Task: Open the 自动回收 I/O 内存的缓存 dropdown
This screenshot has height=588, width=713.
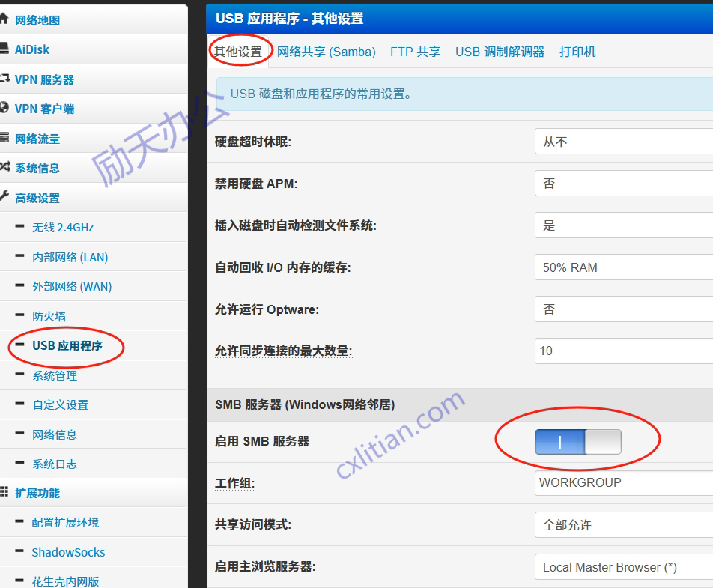Action: point(623,267)
